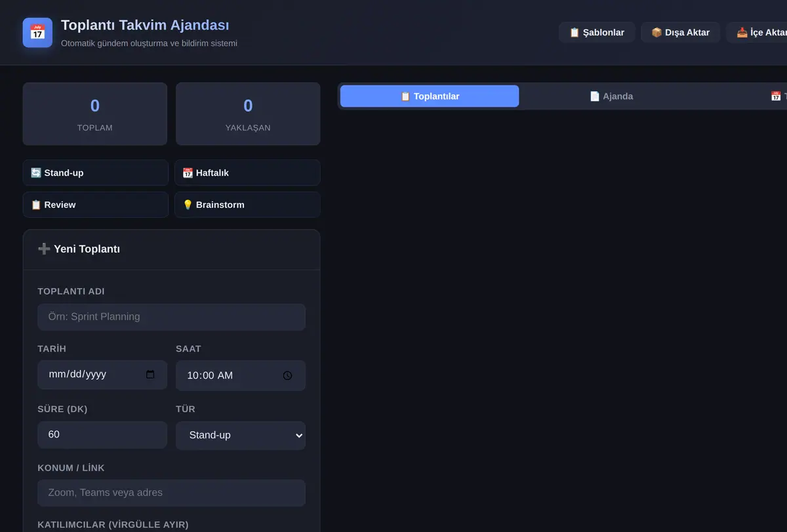The image size is (787, 532).
Task: Focus the Toplantı Adı input field
Action: 171,317
